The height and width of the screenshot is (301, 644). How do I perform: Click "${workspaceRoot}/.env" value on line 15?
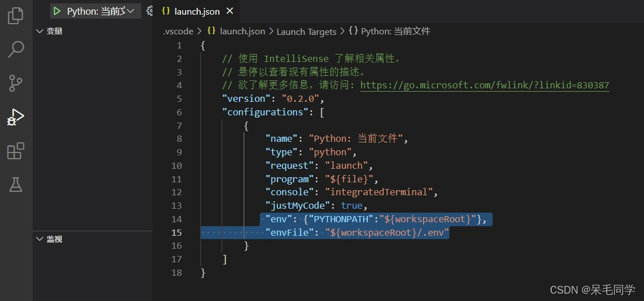click(x=388, y=232)
